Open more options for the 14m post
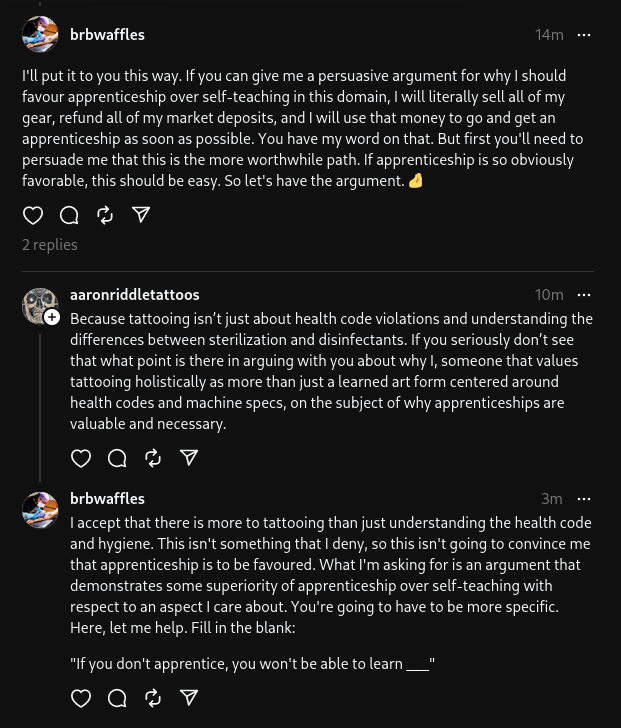 tap(584, 35)
